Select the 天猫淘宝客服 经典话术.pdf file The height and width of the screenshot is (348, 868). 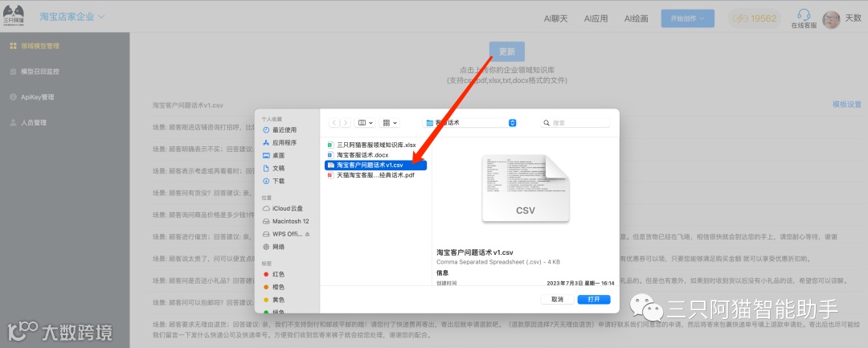[x=376, y=175]
